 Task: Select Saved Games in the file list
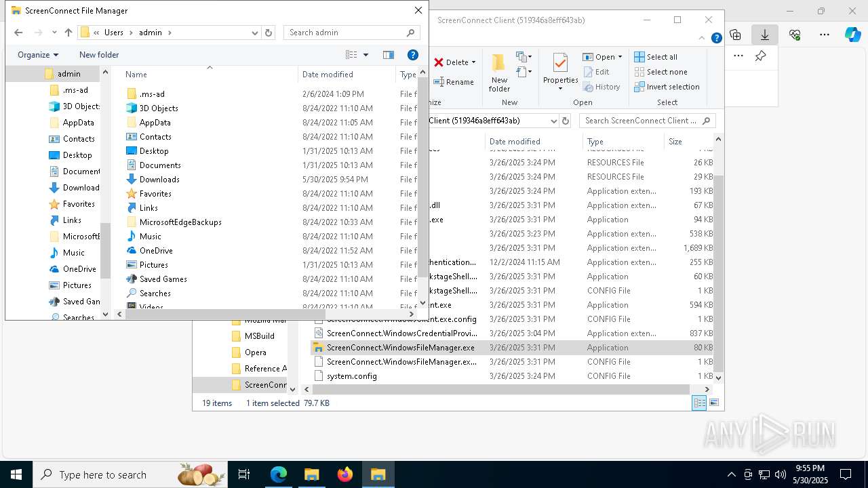pyautogui.click(x=163, y=279)
